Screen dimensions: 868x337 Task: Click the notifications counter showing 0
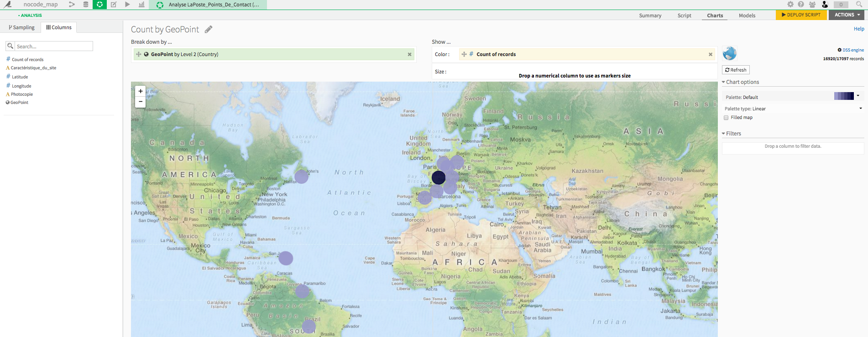click(841, 5)
